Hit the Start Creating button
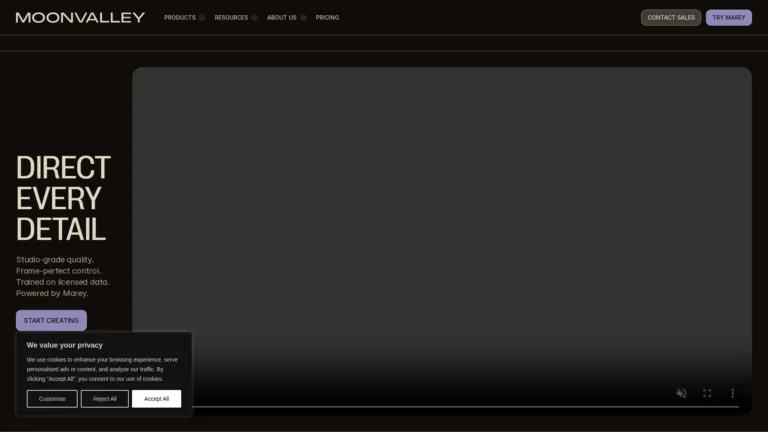768x432 pixels. point(51,320)
